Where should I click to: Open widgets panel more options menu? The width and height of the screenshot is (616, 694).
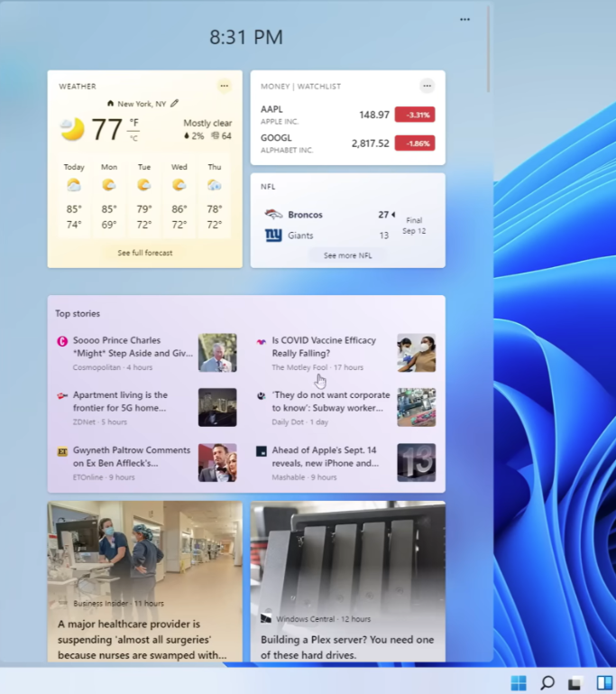[x=464, y=20]
